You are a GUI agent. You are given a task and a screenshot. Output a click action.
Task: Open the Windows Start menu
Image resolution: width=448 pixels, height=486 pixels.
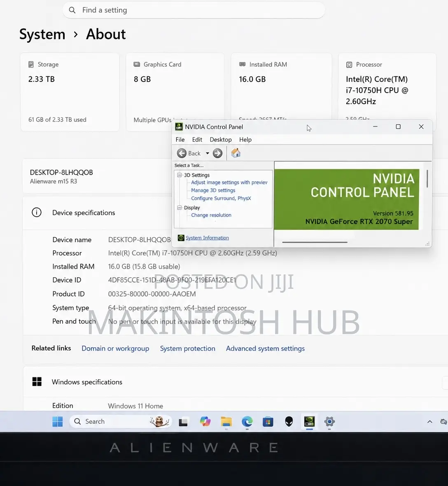coord(57,421)
